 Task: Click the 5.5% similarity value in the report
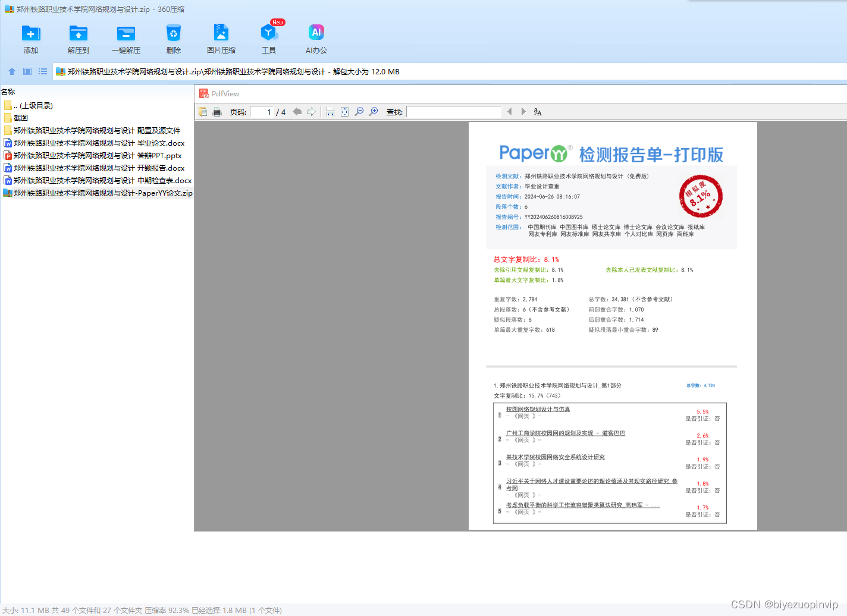click(x=702, y=411)
